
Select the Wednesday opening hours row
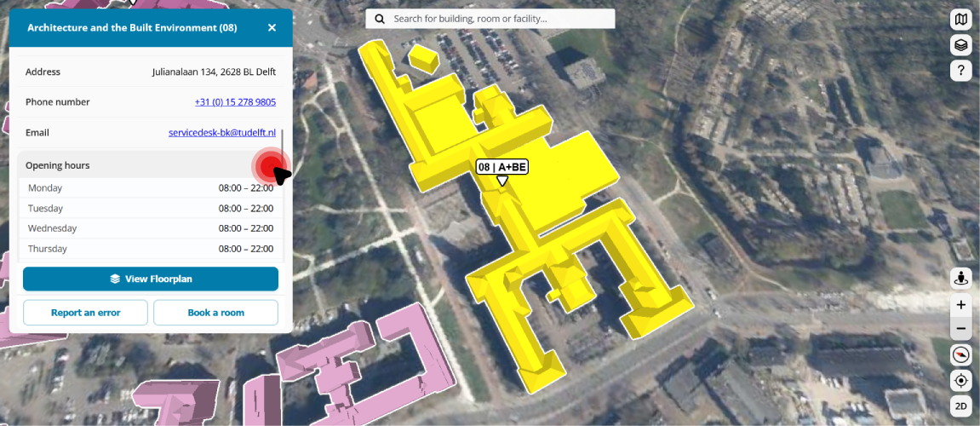(151, 228)
